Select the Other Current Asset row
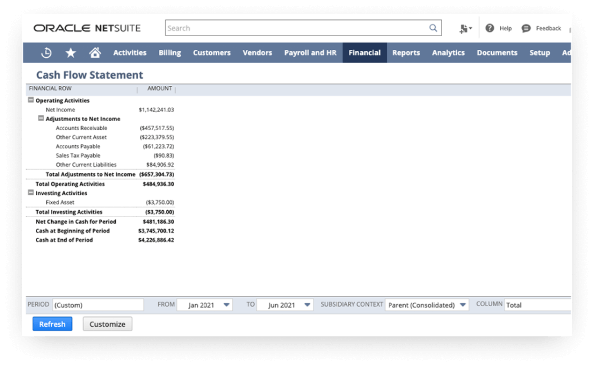Image resolution: width=594 pixels, height=367 pixels. pyautogui.click(x=81, y=137)
